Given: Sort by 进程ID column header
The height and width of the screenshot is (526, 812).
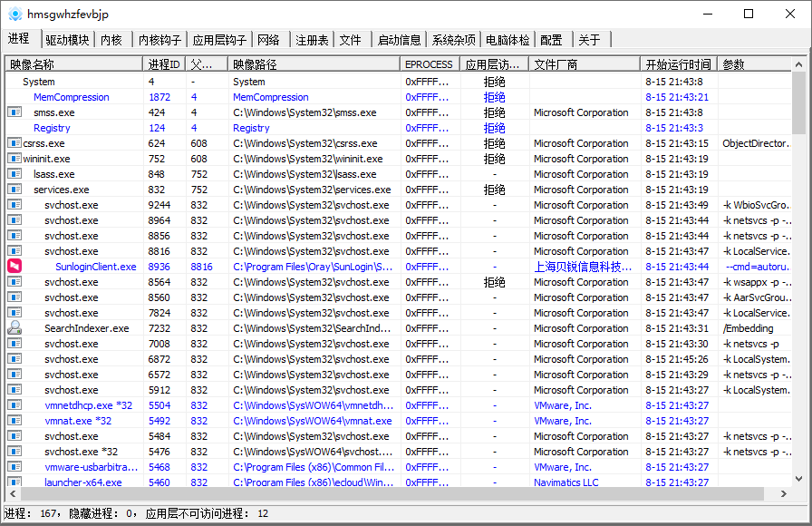Looking at the screenshot, I should tap(164, 64).
